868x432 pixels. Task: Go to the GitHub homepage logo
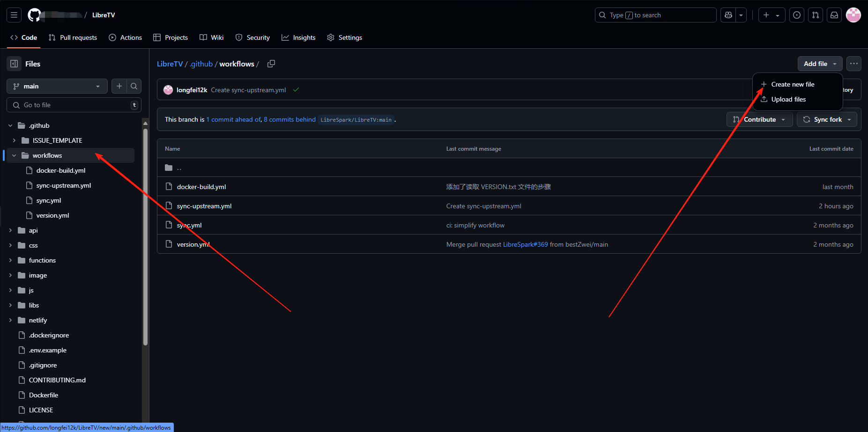point(34,15)
